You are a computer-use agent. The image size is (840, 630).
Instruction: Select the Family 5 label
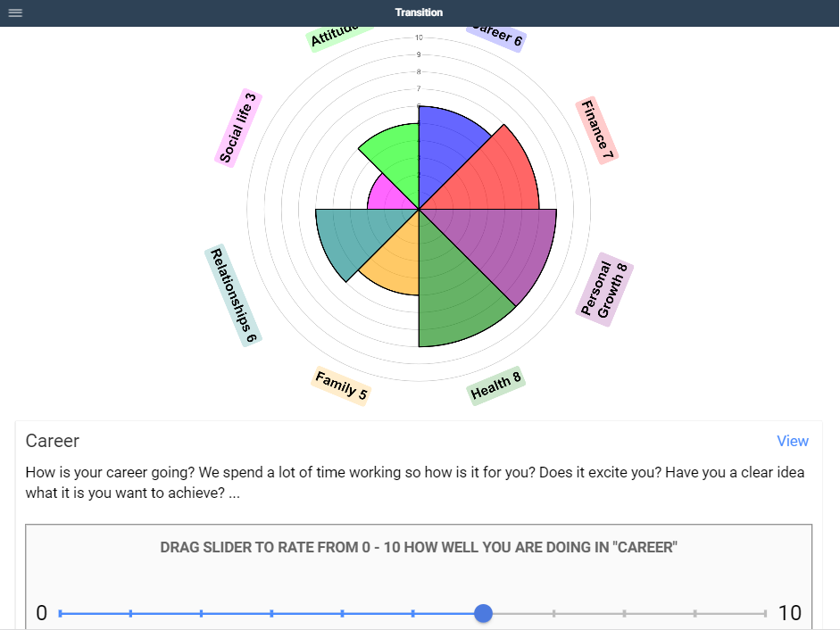coord(340,385)
